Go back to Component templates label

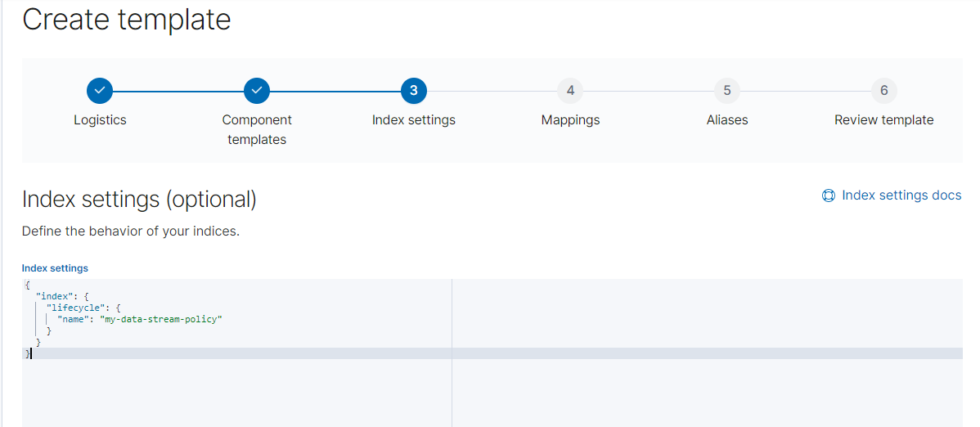tap(256, 129)
